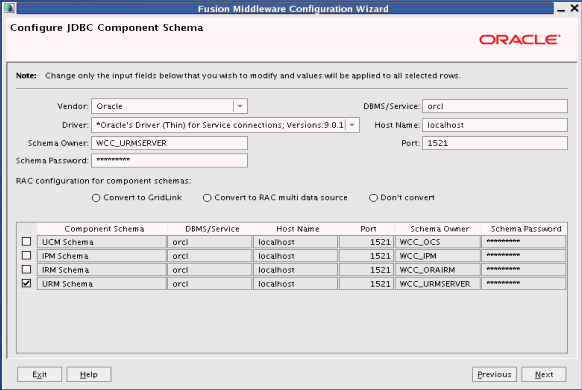Image resolution: width=582 pixels, height=390 pixels.
Task: Click the Port column header
Action: tap(367, 229)
